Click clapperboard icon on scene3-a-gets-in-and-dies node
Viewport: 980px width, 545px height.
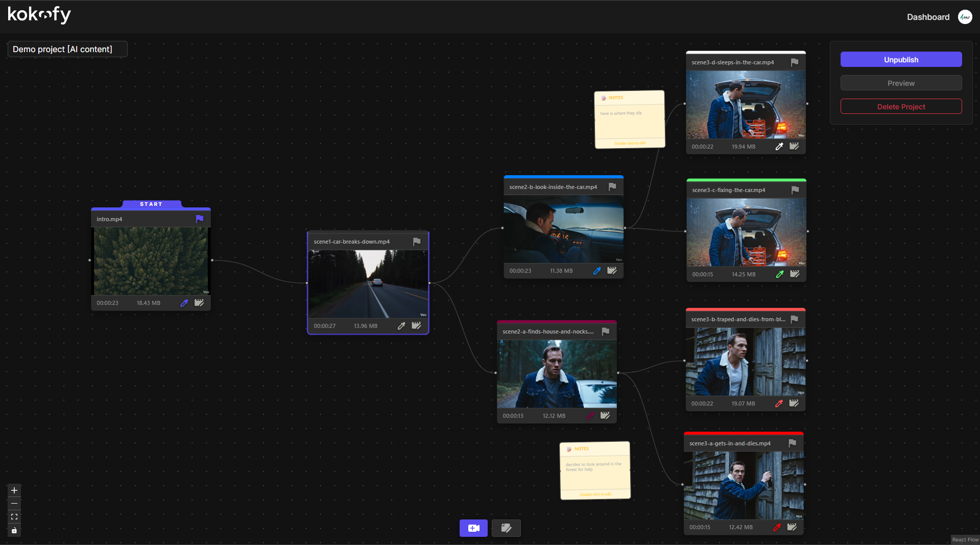(x=792, y=527)
